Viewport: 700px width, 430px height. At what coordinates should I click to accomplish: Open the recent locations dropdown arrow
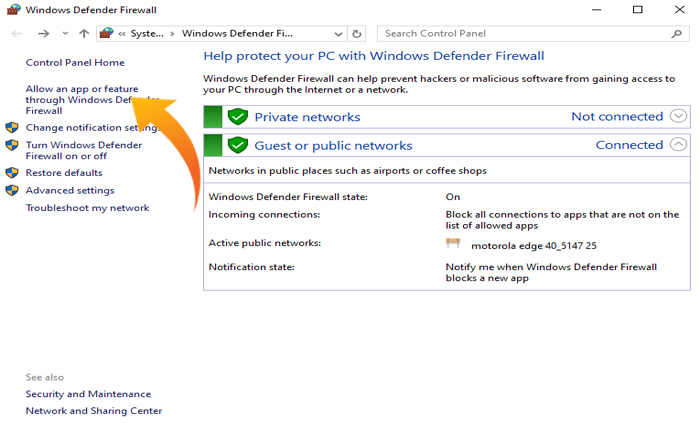point(65,33)
